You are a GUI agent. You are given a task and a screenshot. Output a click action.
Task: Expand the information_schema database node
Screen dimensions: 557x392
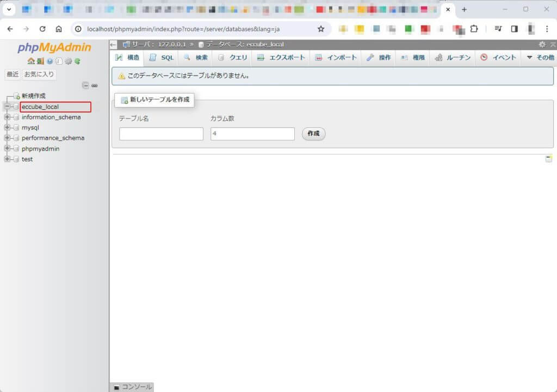[x=7, y=117]
